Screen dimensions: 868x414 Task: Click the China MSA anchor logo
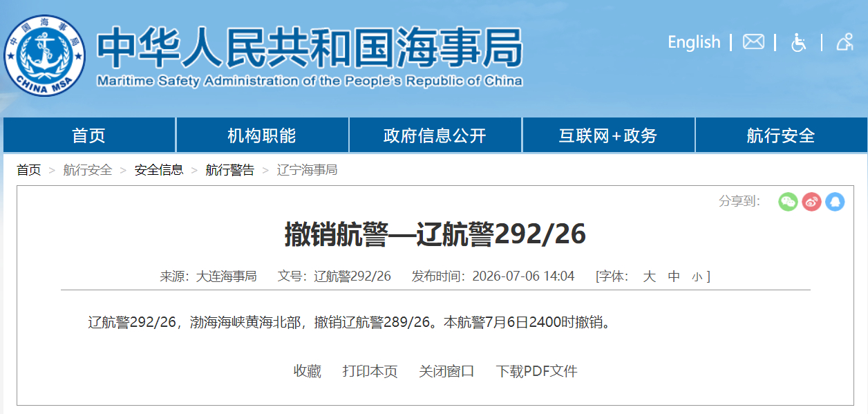click(x=45, y=55)
